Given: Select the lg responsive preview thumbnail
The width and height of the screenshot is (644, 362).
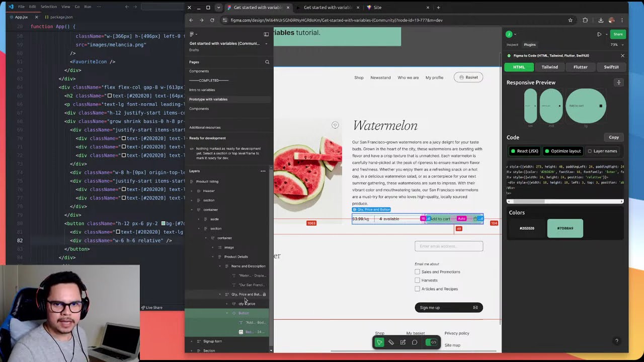Looking at the screenshot, I should pos(586,106).
